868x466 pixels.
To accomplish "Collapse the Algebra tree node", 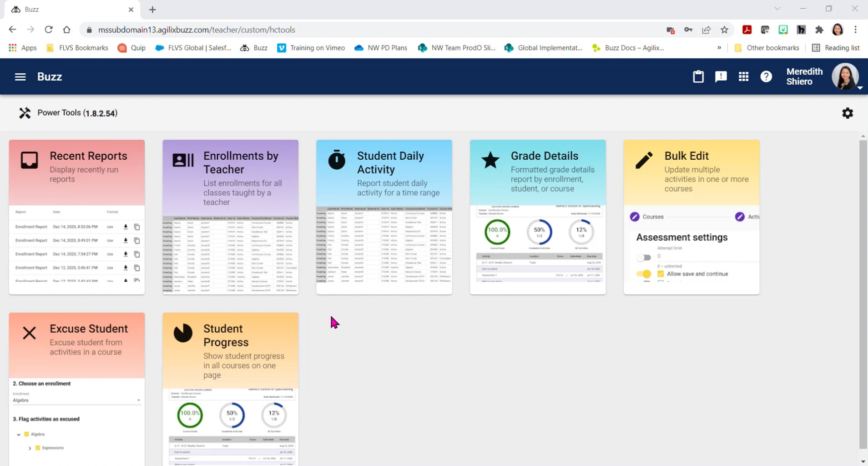I will point(19,435).
